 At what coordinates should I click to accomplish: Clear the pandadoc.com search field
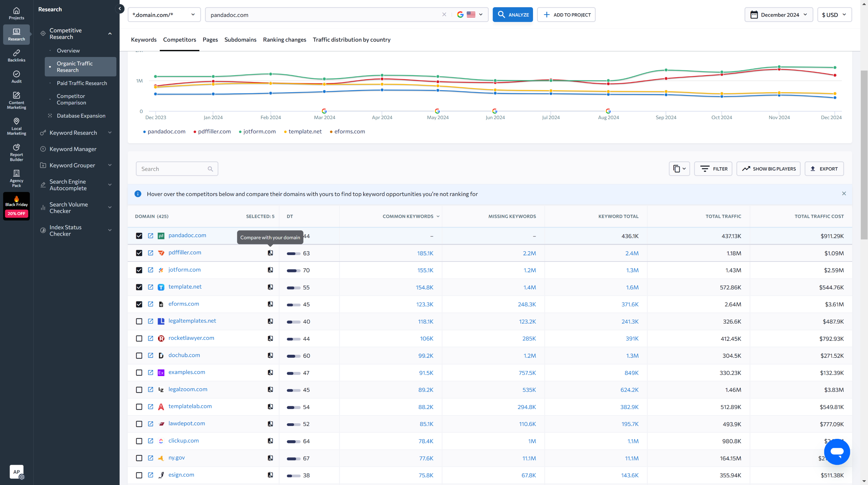coord(444,15)
